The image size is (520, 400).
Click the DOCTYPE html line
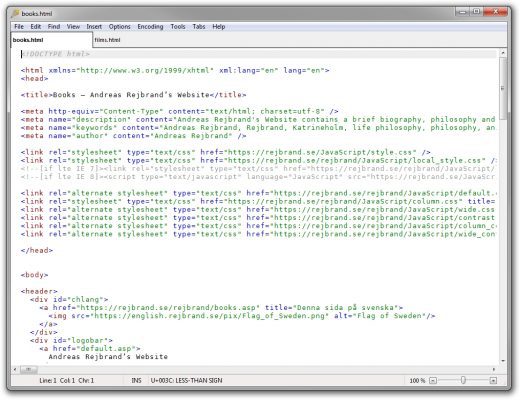(55, 54)
